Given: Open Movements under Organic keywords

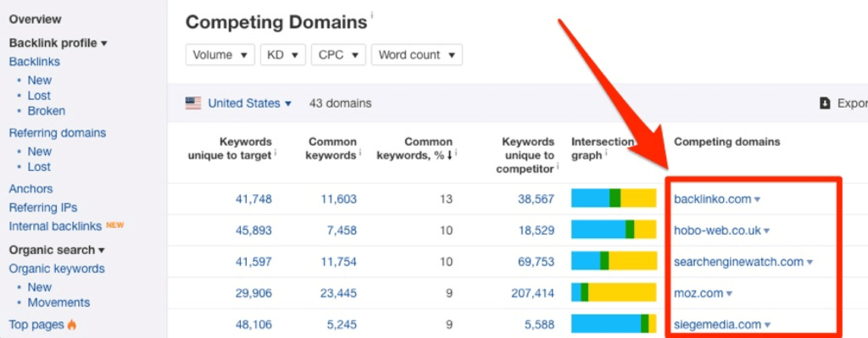Looking at the screenshot, I should click(58, 303).
